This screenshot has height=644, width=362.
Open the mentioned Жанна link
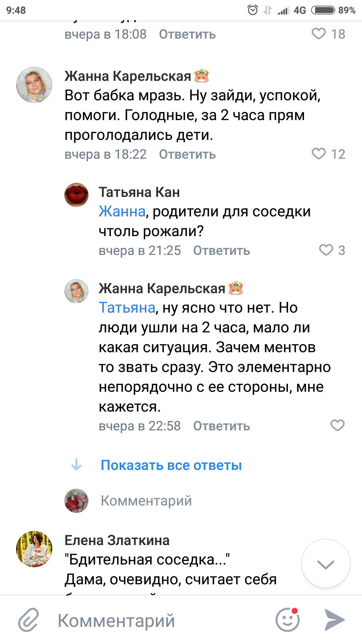point(122,212)
